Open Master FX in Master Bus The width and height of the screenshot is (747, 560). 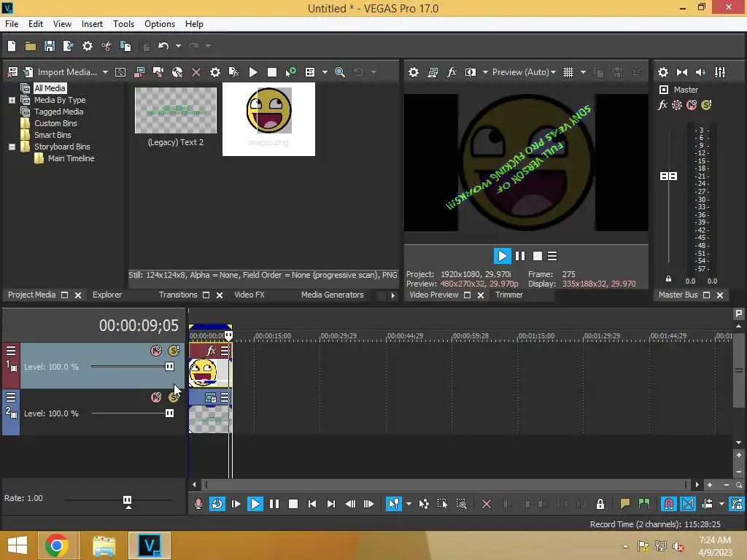pos(662,105)
